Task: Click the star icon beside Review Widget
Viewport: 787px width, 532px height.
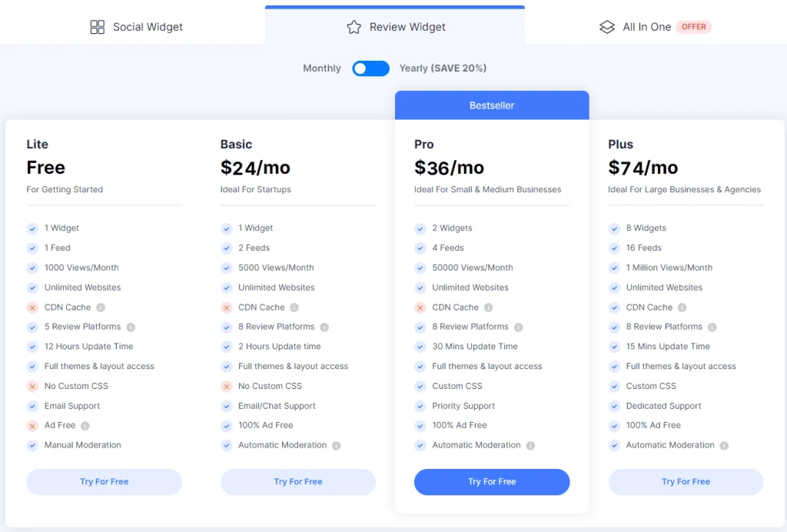Action: 354,26
